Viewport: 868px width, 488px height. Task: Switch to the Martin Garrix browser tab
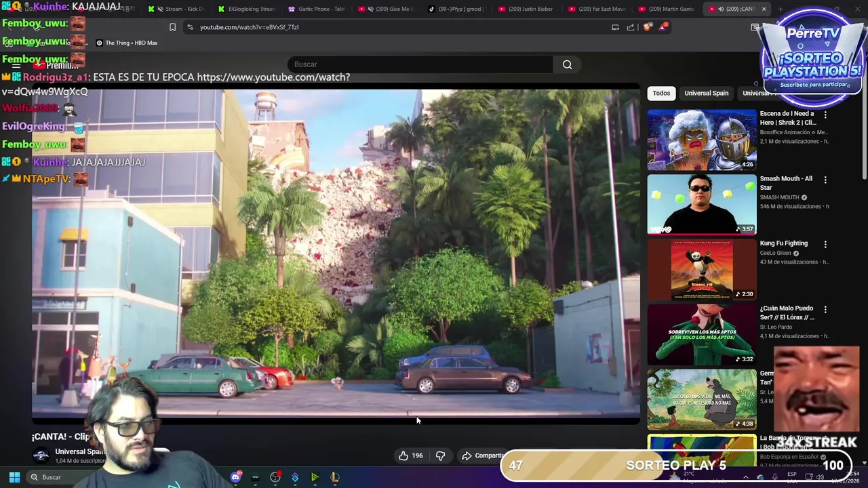tap(667, 9)
